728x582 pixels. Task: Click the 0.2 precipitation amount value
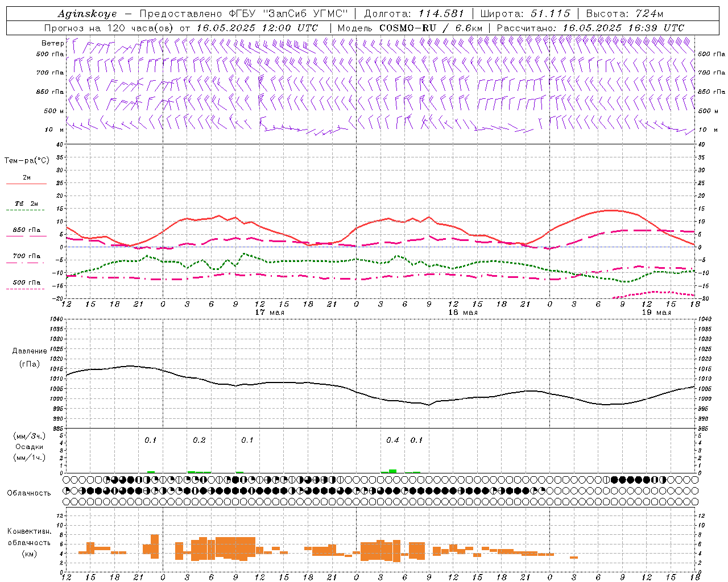pyautogui.click(x=199, y=440)
